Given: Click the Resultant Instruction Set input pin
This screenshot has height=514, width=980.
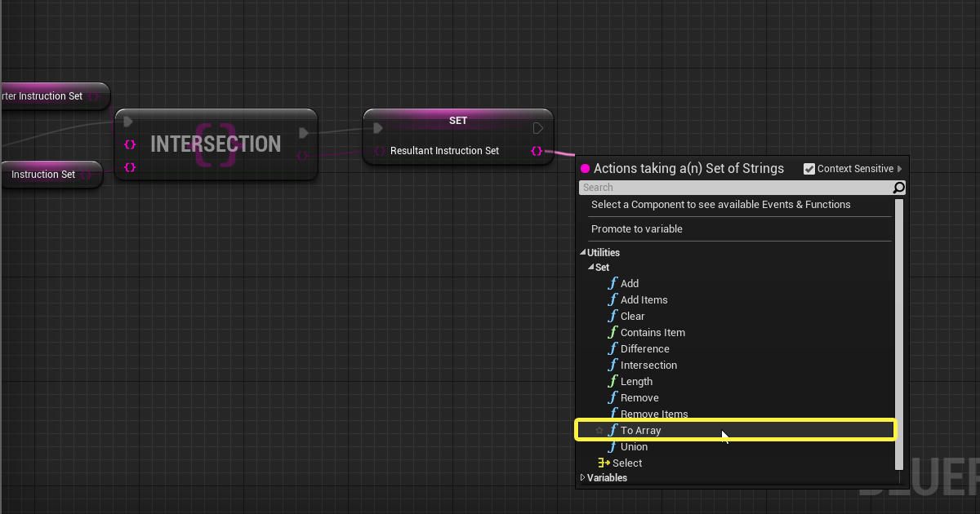Looking at the screenshot, I should coord(379,151).
